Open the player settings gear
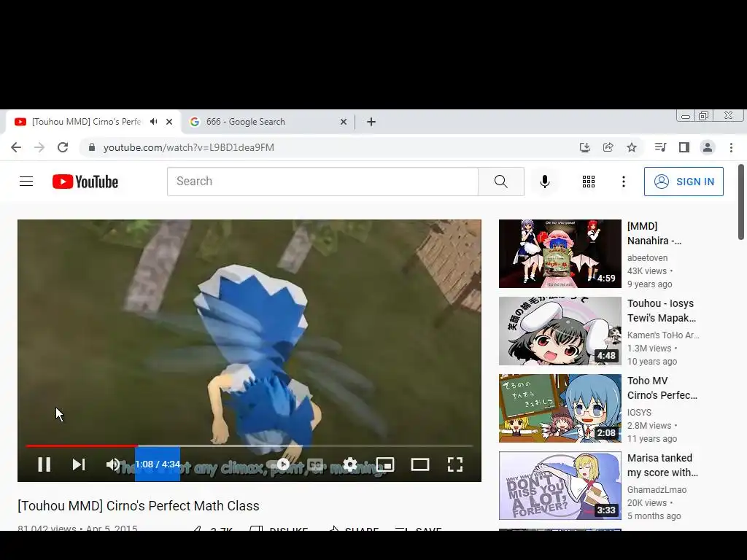 point(350,464)
